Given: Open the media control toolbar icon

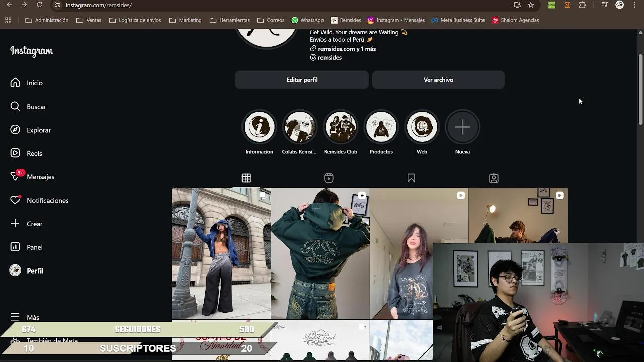Looking at the screenshot, I should coord(605,5).
